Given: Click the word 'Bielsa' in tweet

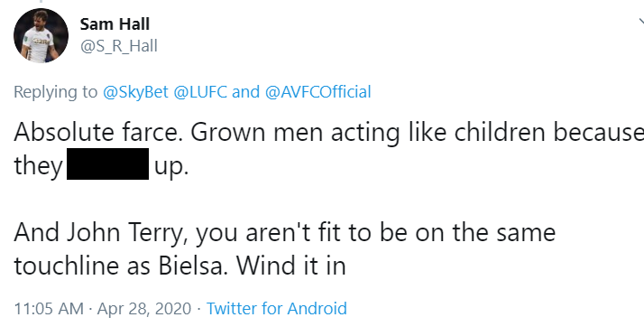Looking at the screenshot, I should point(193,266).
